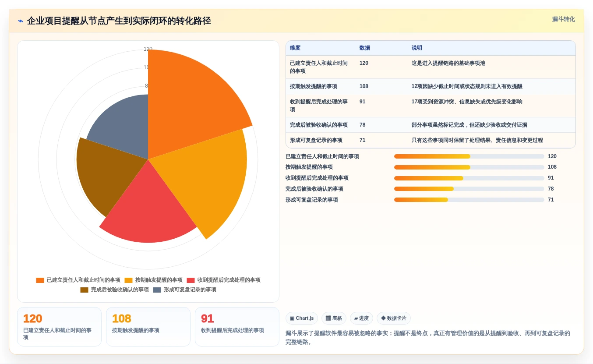
Task: Select table cell 形成可复盘记录的事项
Action: pos(316,141)
